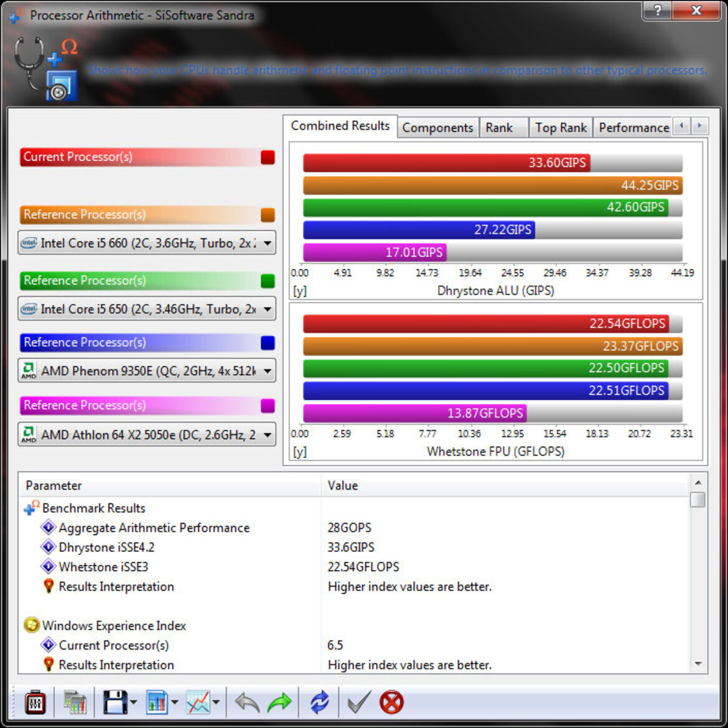Toggle the orange Reference Processor(s) checkbox
Viewport: 728px width, 728px height.
(x=268, y=215)
